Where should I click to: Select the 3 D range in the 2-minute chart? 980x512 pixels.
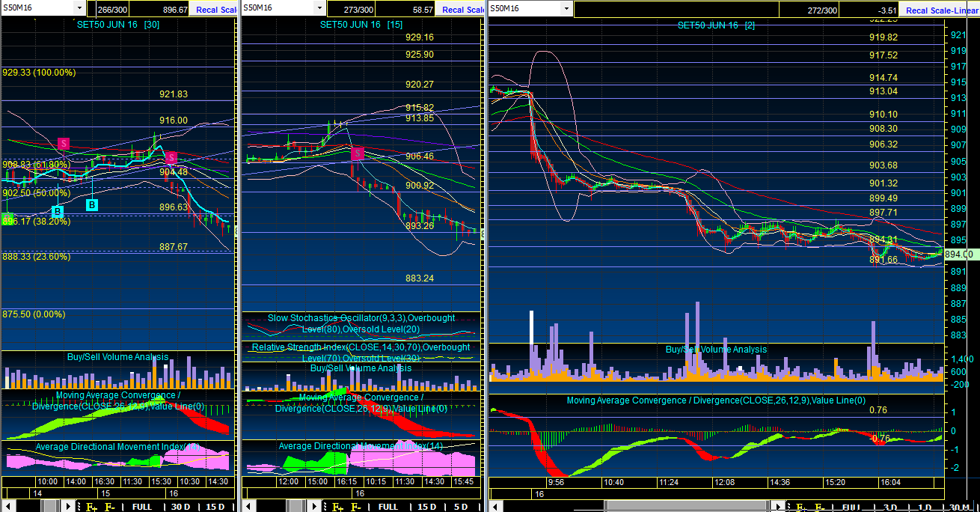889,507
